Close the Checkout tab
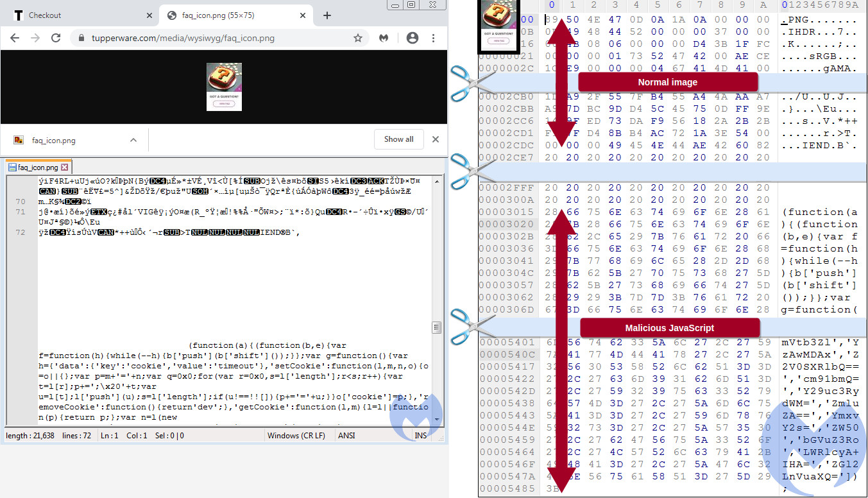The width and height of the screenshot is (868, 498). 149,15
